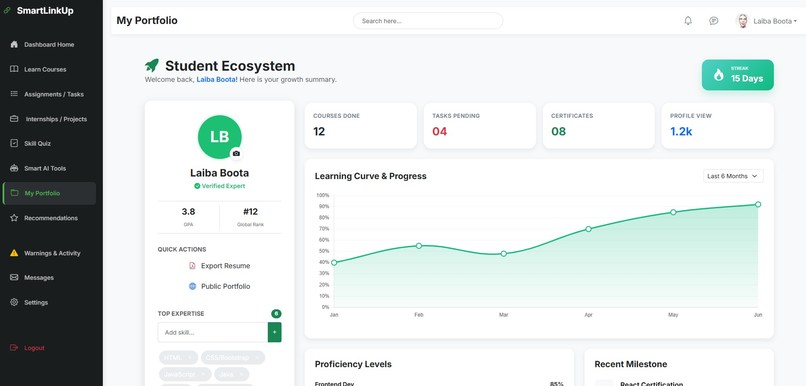Click the Search here field
This screenshot has width=806, height=386.
(428, 21)
